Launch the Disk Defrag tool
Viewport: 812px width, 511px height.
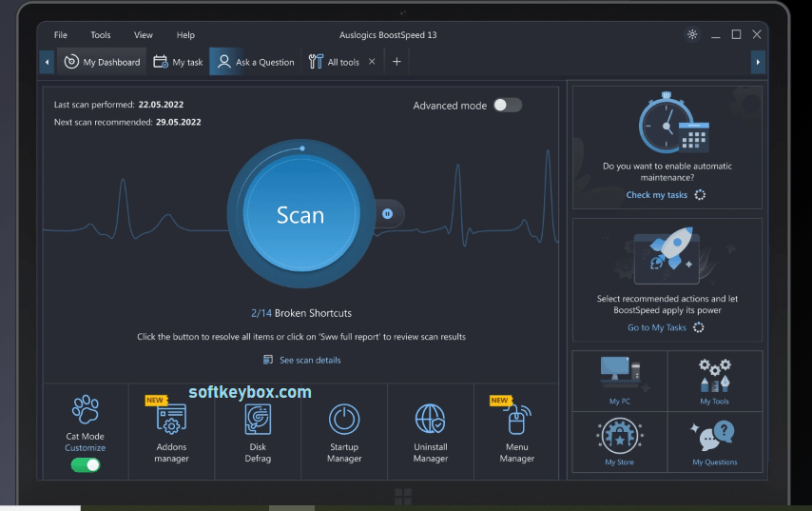tap(258, 431)
